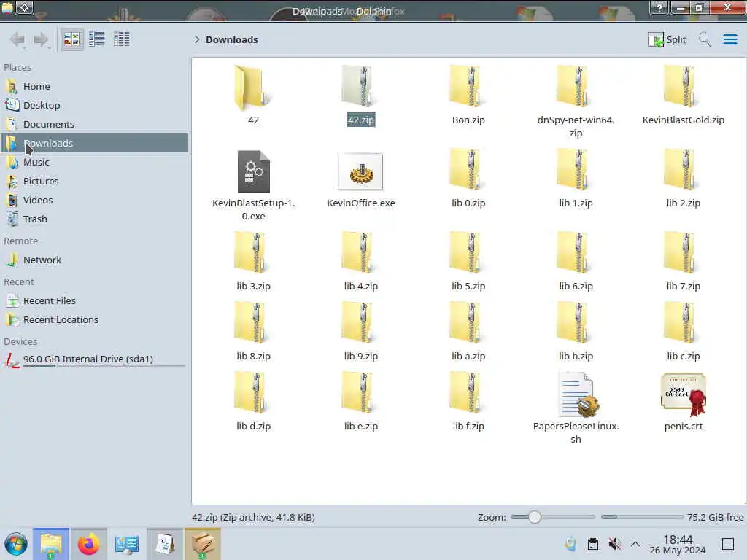
Task: Open Videos in Places panel
Action: click(94, 200)
